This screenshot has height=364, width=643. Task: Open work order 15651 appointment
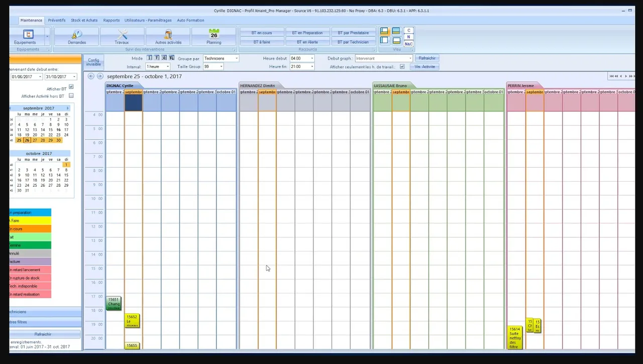coord(114,303)
